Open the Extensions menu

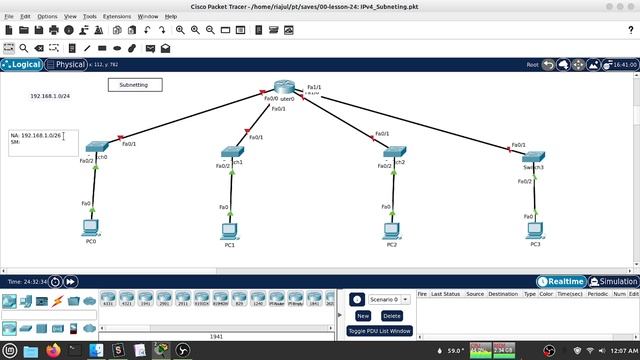(x=117, y=16)
